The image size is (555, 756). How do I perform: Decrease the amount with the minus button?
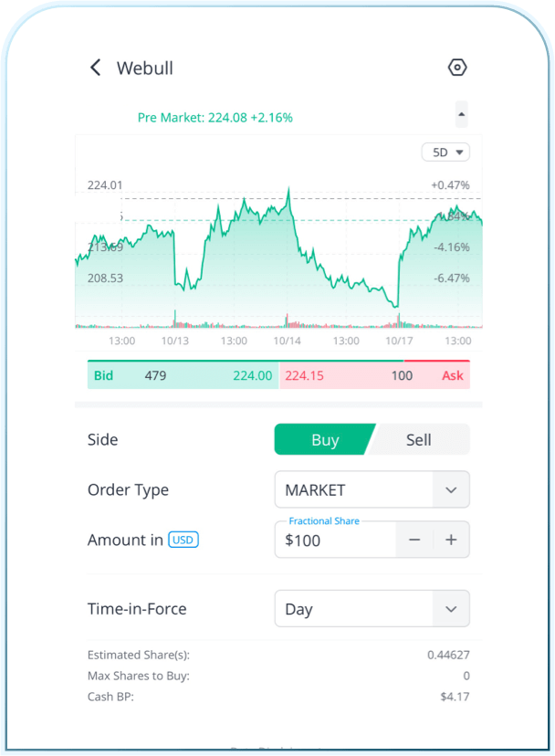coord(414,540)
